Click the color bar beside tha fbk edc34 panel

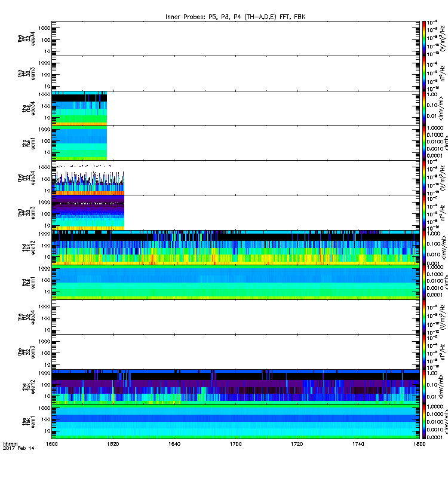coord(424,108)
